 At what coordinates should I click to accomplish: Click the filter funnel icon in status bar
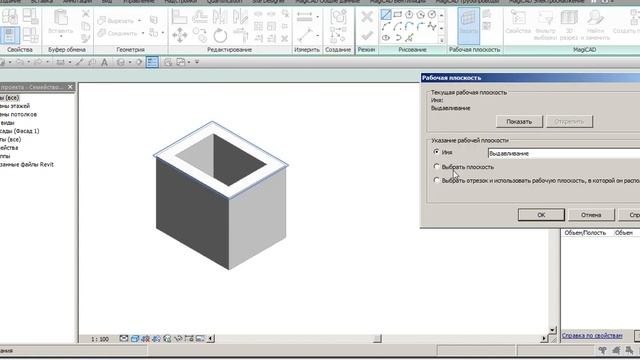[602, 350]
